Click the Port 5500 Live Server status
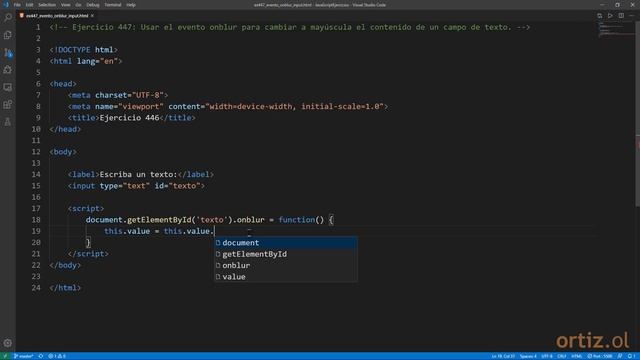640x360 pixels. 600,356
